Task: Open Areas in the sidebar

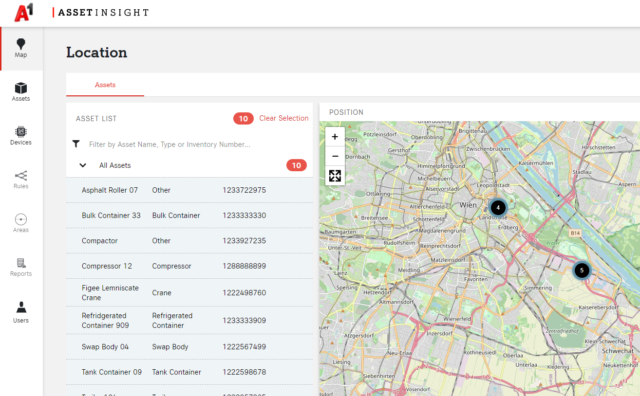Action: click(21, 223)
